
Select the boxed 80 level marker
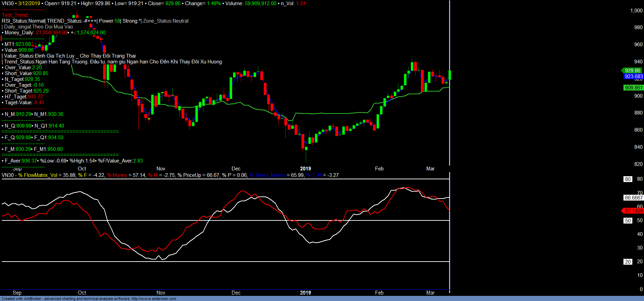click(628, 179)
